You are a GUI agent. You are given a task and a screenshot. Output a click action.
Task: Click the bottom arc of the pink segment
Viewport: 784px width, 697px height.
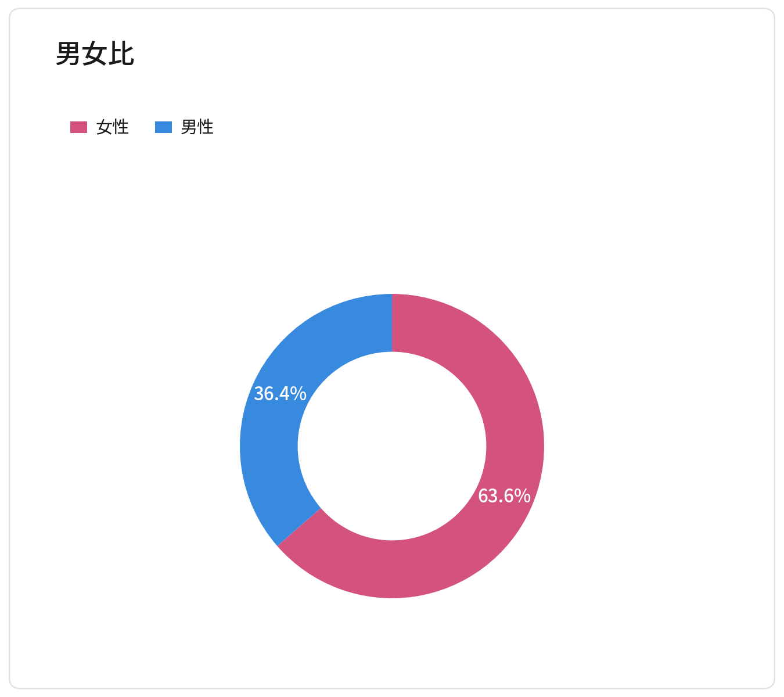pyautogui.click(x=392, y=569)
